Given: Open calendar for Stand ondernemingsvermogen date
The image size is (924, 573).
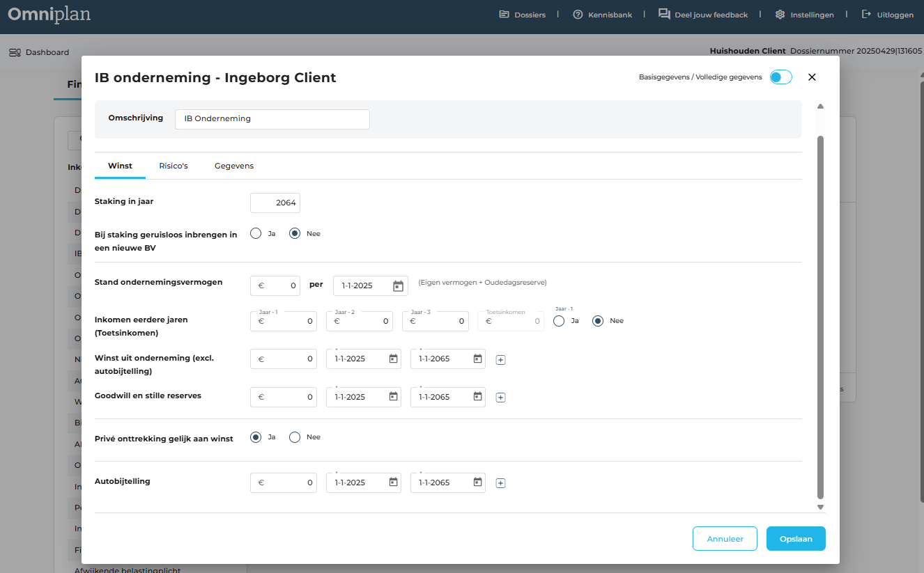Looking at the screenshot, I should click(398, 286).
